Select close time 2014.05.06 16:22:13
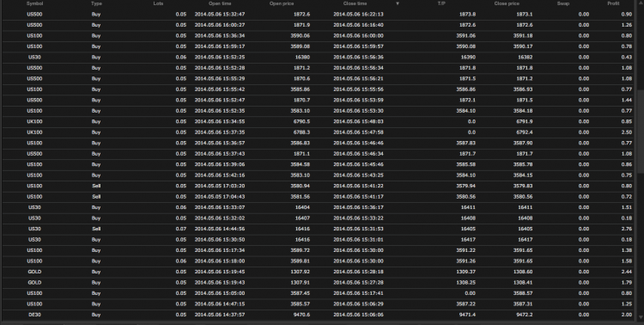Image resolution: width=644 pixels, height=325 pixels. pyautogui.click(x=358, y=15)
